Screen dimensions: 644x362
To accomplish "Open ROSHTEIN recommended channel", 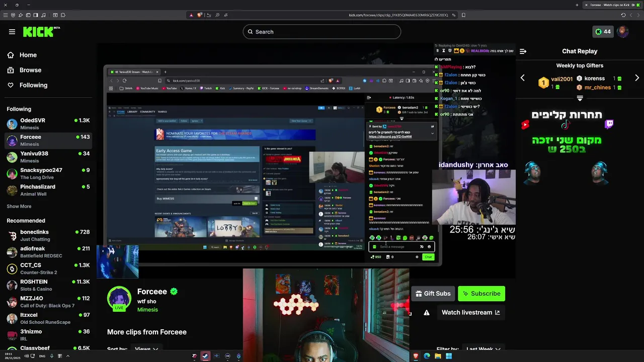I will pos(48,285).
